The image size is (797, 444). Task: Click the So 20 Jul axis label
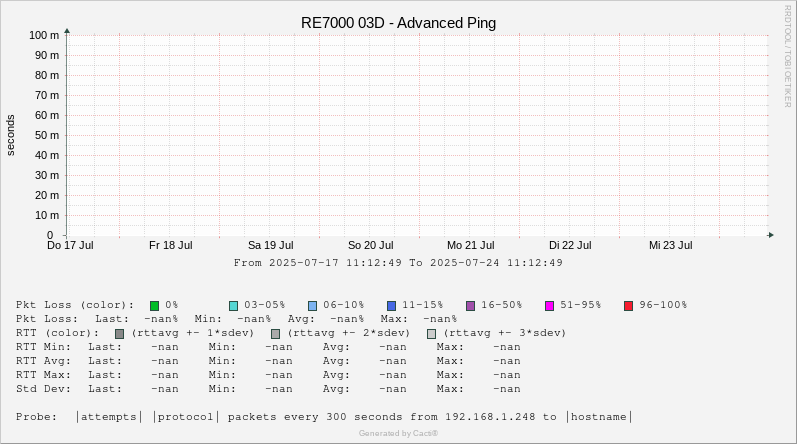tap(370, 245)
